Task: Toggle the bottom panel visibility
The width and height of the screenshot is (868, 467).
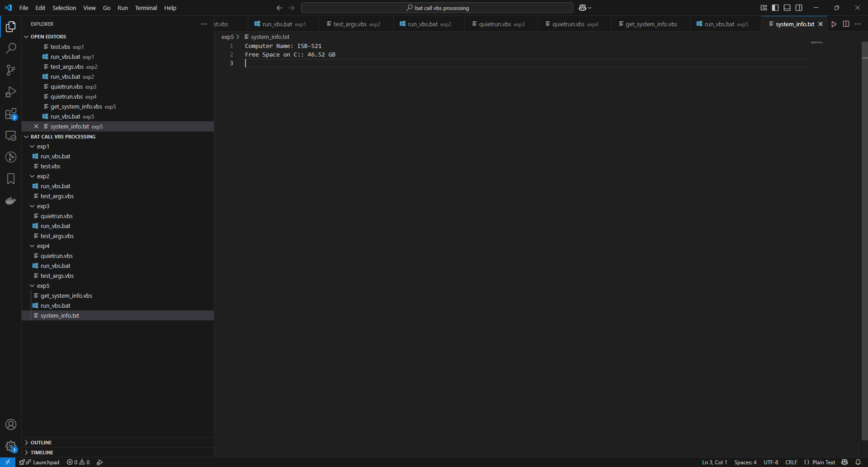Action: click(787, 8)
